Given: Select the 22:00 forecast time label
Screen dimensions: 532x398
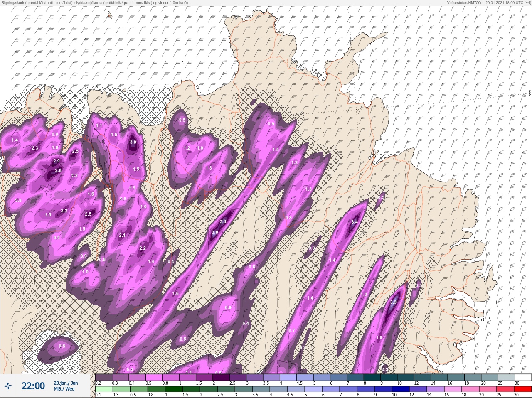Looking at the screenshot, I should tap(33, 386).
